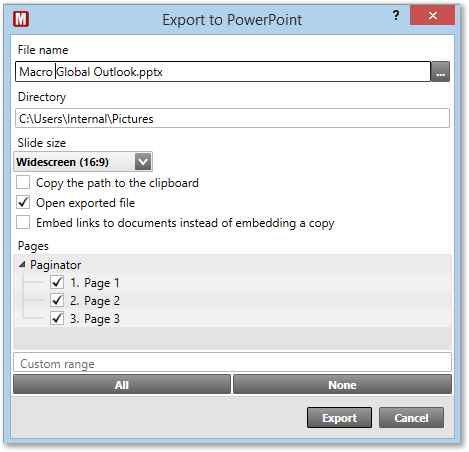Viewport: 469px width, 452px height.
Task: Cancel the export dialog
Action: [x=411, y=417]
